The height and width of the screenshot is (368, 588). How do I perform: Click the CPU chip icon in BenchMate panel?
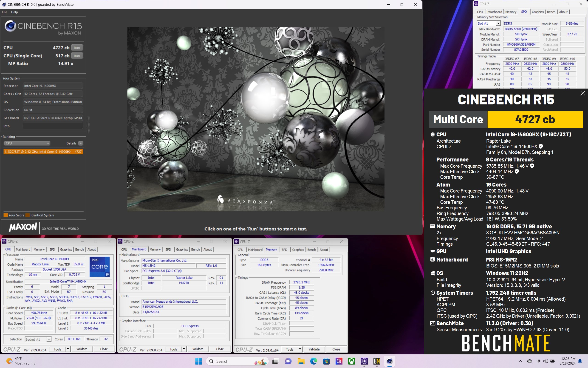(433, 134)
